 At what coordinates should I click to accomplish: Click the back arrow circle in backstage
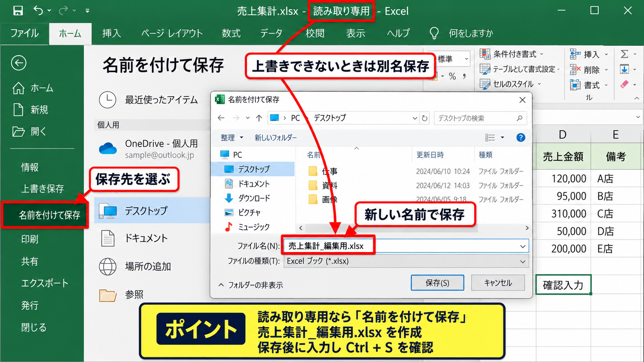(18, 63)
